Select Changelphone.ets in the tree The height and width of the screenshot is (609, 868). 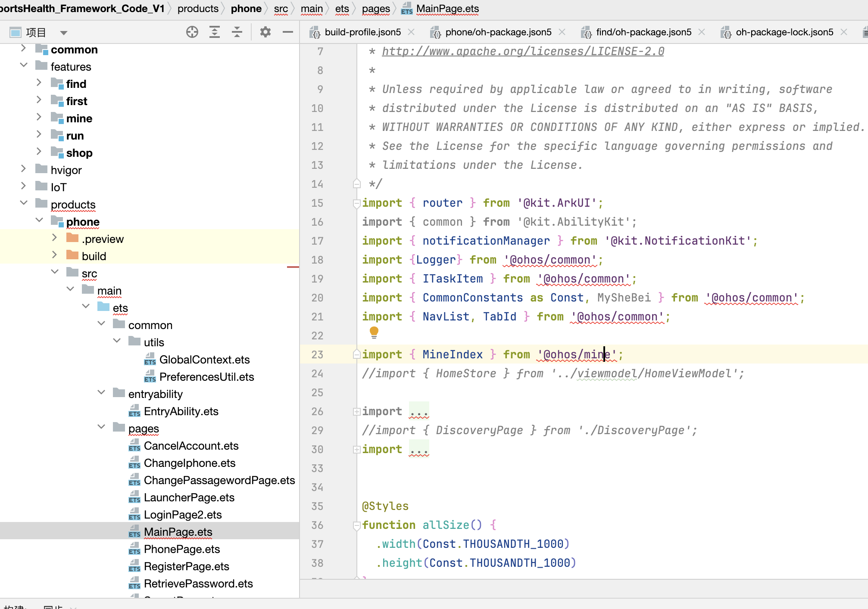coord(190,463)
